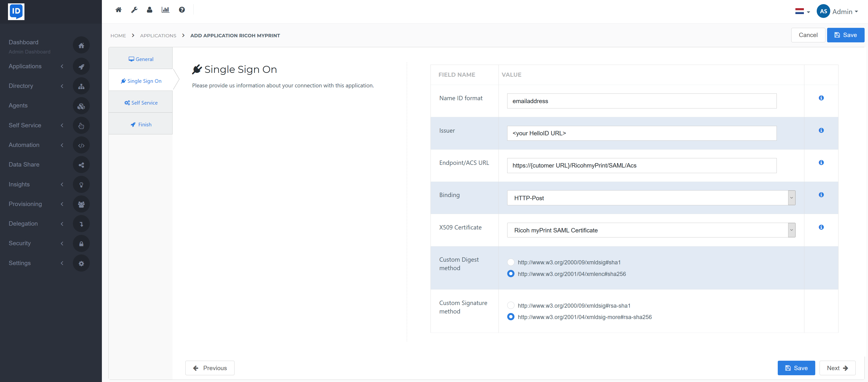Open Data Share in the sidebar menu
Image resolution: width=868 pixels, height=382 pixels.
click(x=24, y=165)
